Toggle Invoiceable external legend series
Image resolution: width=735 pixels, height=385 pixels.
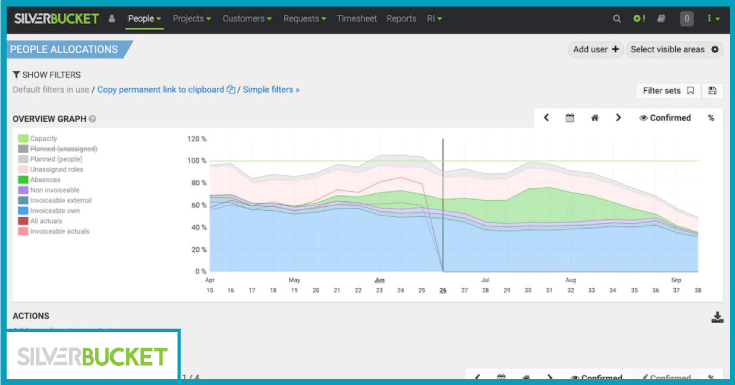pyautogui.click(x=55, y=200)
